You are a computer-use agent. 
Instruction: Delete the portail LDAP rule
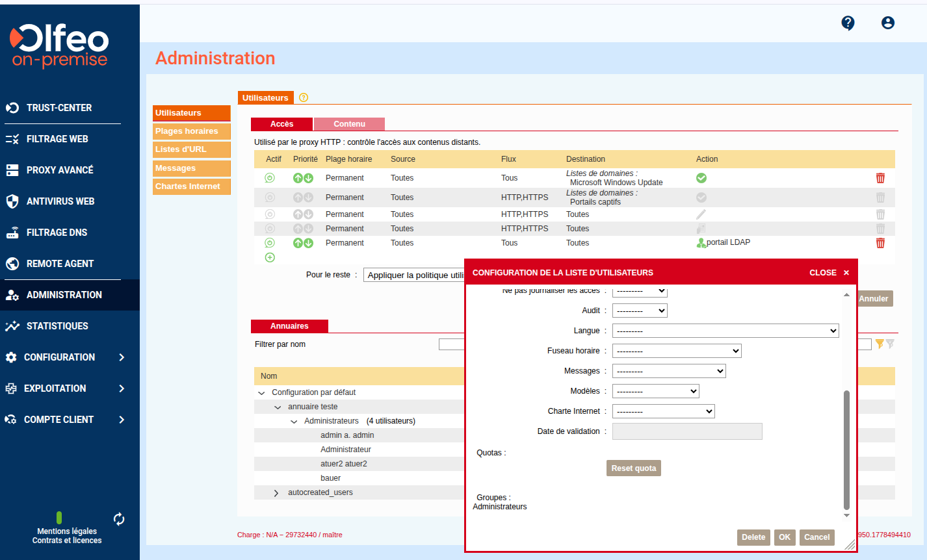pos(880,243)
